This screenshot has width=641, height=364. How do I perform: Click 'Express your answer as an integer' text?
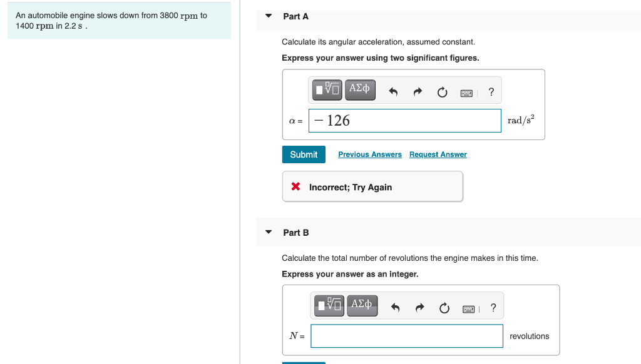[x=350, y=274]
